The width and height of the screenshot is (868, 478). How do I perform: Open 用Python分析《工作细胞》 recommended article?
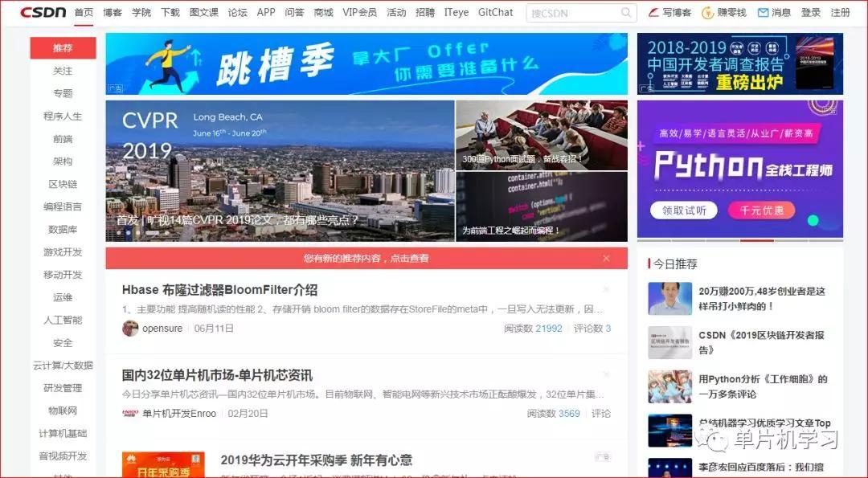(x=763, y=386)
